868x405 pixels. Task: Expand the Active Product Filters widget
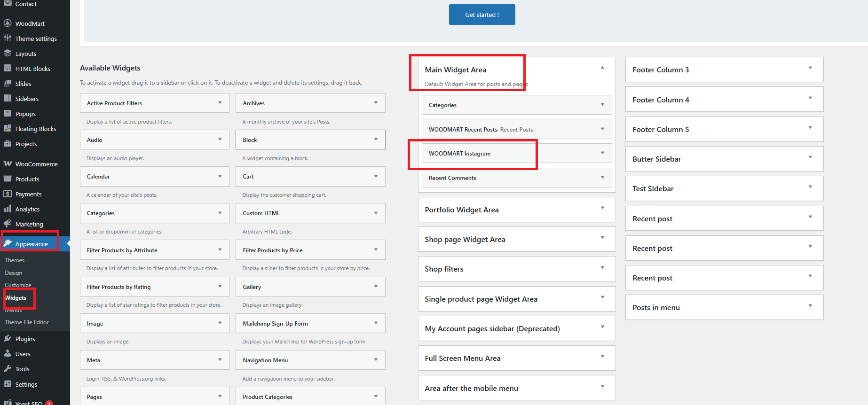[220, 102]
